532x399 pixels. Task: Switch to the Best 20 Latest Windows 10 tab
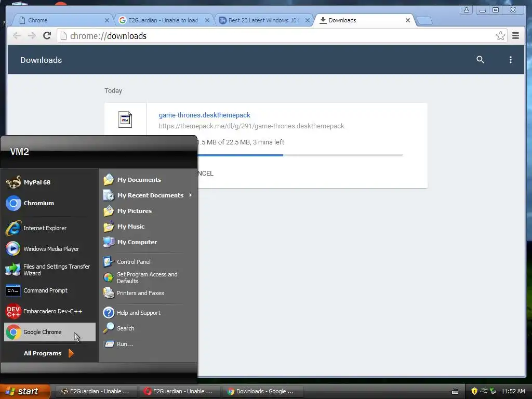click(263, 20)
